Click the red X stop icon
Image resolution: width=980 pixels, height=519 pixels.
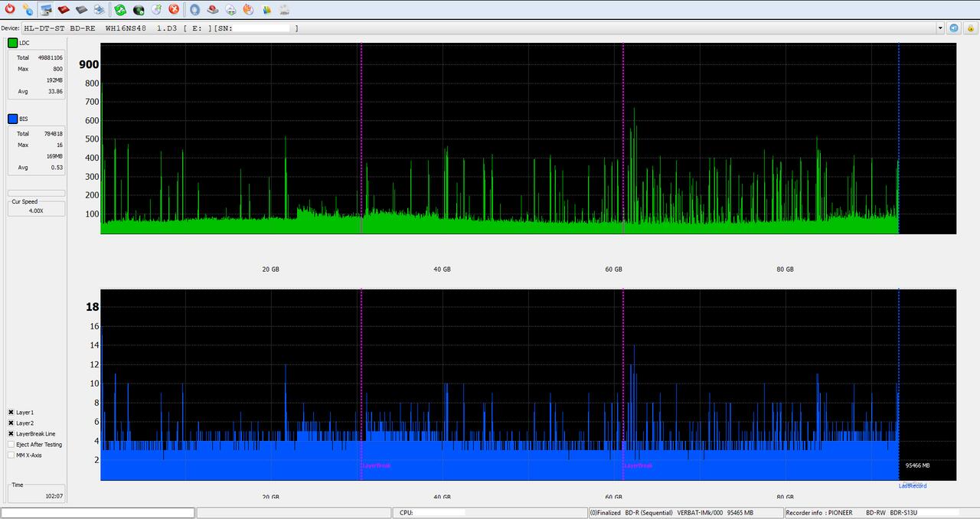click(174, 9)
